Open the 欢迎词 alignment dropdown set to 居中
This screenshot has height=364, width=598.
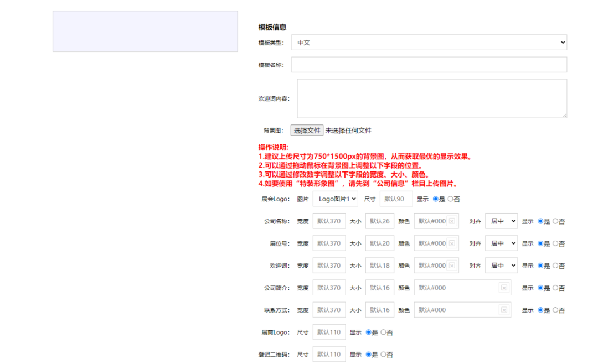501,266
